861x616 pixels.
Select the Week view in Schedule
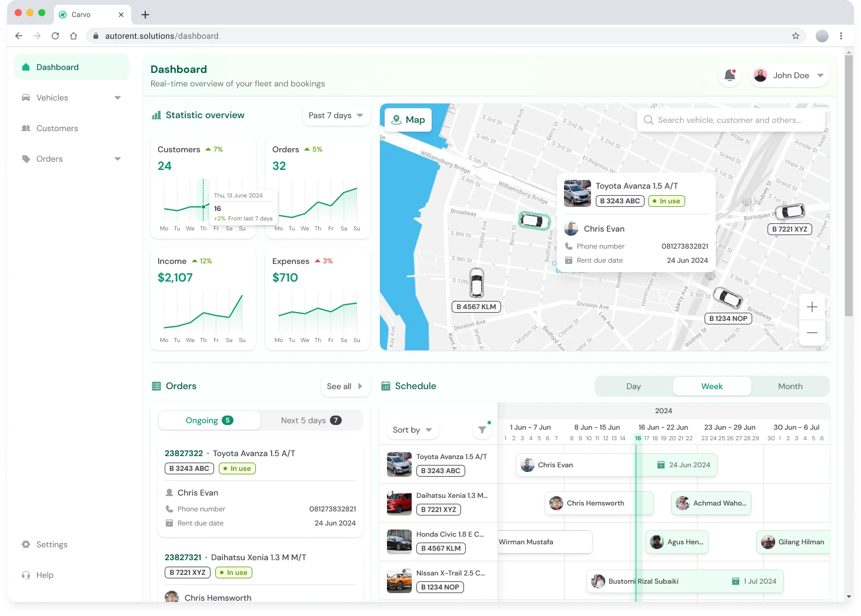pyautogui.click(x=712, y=386)
